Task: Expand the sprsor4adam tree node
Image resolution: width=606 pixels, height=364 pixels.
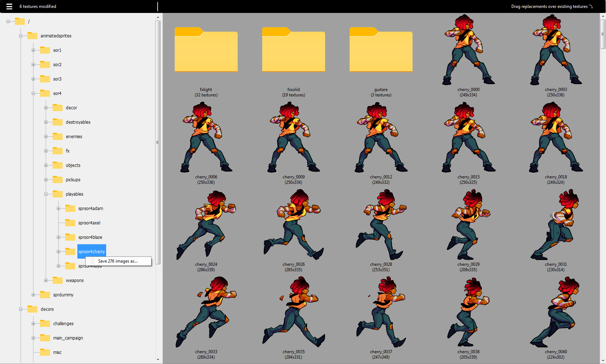Action: click(58, 209)
